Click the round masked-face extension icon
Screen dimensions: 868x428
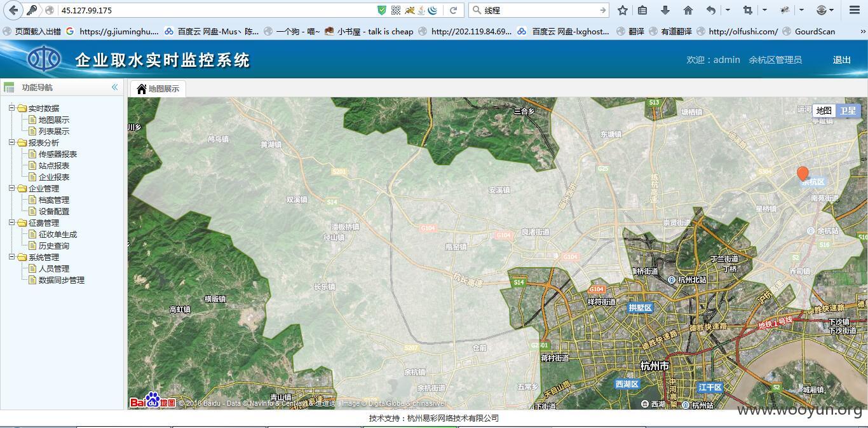pos(822,10)
